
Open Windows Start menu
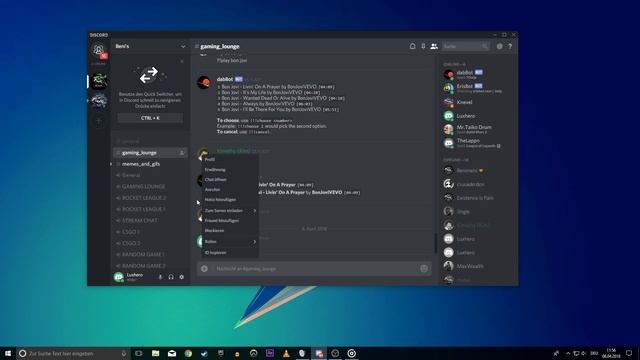click(8, 353)
